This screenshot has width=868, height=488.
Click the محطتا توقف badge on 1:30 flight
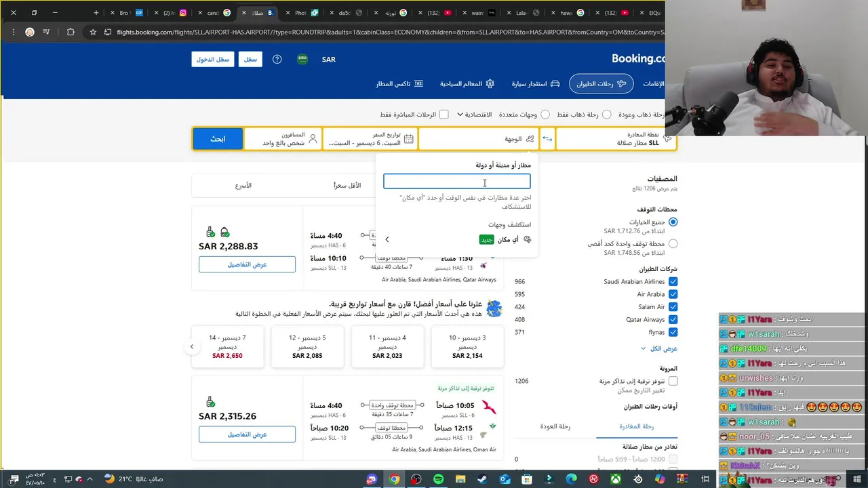pyautogui.click(x=392, y=258)
